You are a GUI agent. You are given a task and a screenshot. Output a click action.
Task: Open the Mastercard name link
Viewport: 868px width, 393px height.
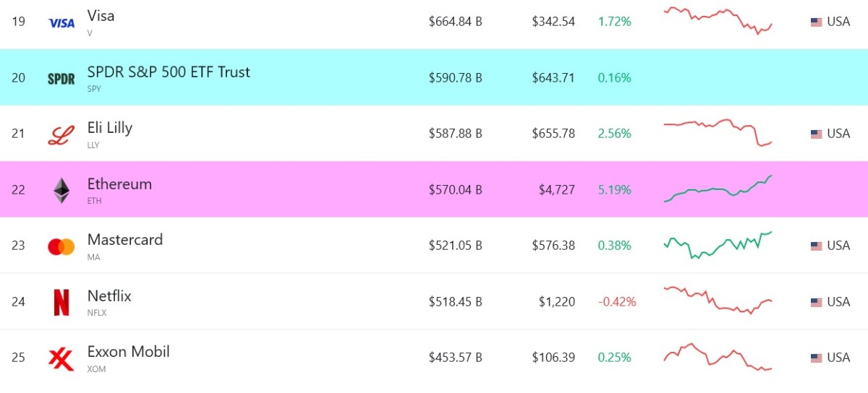(x=125, y=239)
